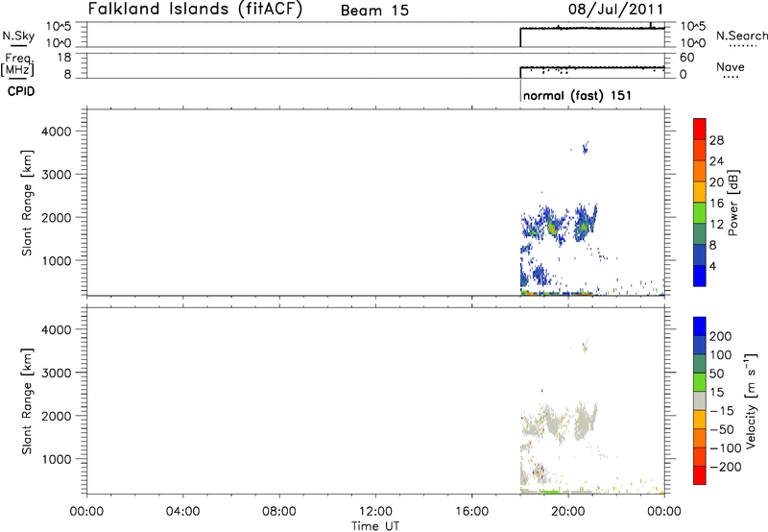768x532 pixels.
Task: Select the 'Power [dB]' colorbar title
Action: 732,203
